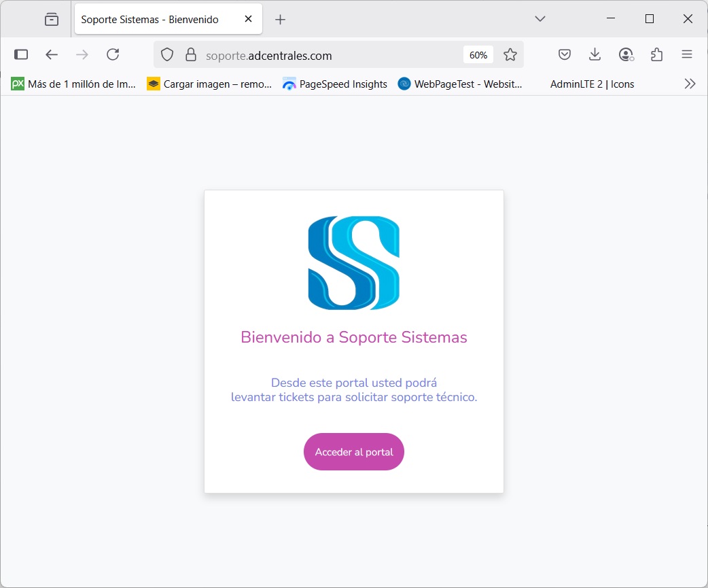Toggle the sidebar panel icon

(21, 54)
